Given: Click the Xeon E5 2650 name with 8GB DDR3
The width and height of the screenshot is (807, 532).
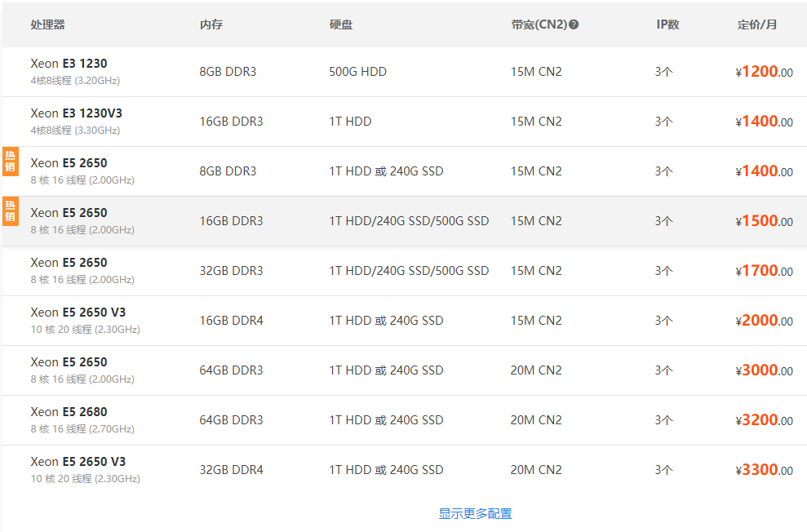Looking at the screenshot, I should coord(69,163).
